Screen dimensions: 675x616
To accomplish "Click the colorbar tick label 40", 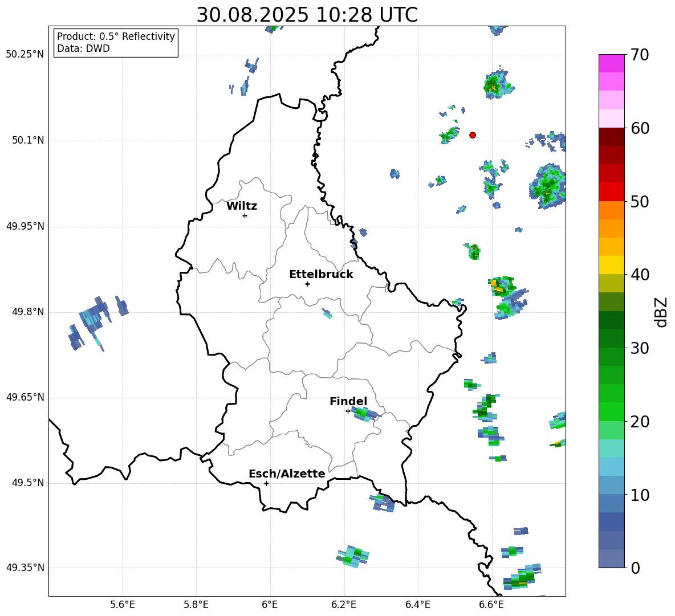I will pyautogui.click(x=640, y=275).
